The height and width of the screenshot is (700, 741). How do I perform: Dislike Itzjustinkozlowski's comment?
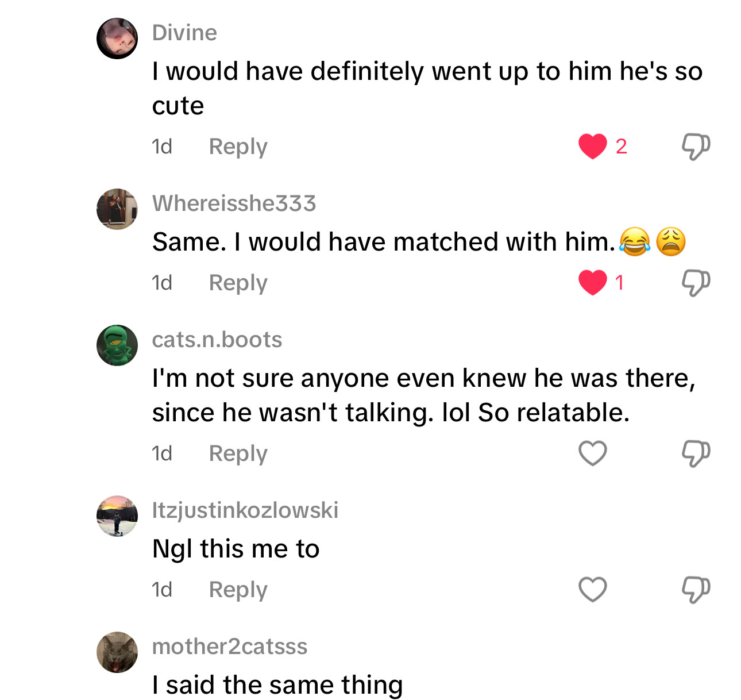click(696, 590)
